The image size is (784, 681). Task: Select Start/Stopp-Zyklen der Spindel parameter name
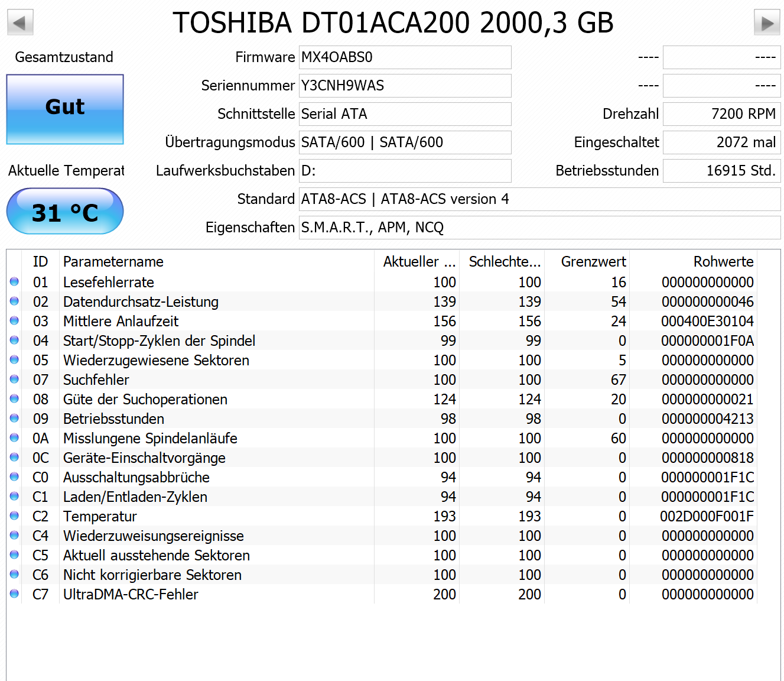[x=160, y=340]
